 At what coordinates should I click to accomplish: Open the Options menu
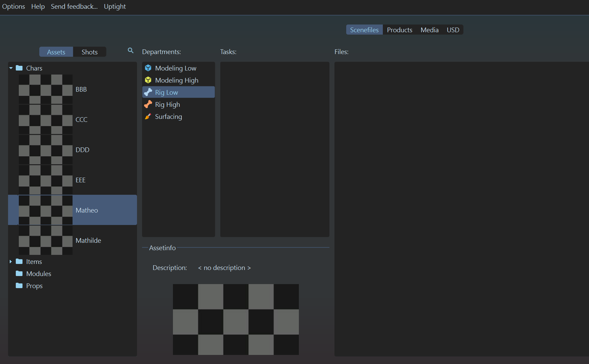pos(13,6)
